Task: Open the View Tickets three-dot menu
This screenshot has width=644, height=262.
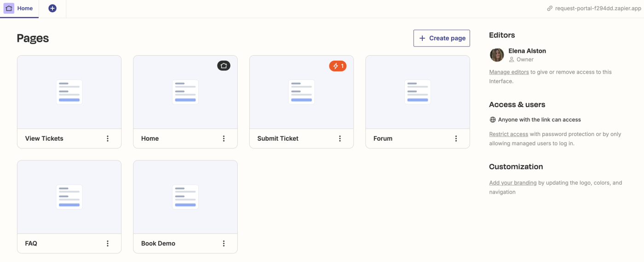Action: [x=108, y=138]
